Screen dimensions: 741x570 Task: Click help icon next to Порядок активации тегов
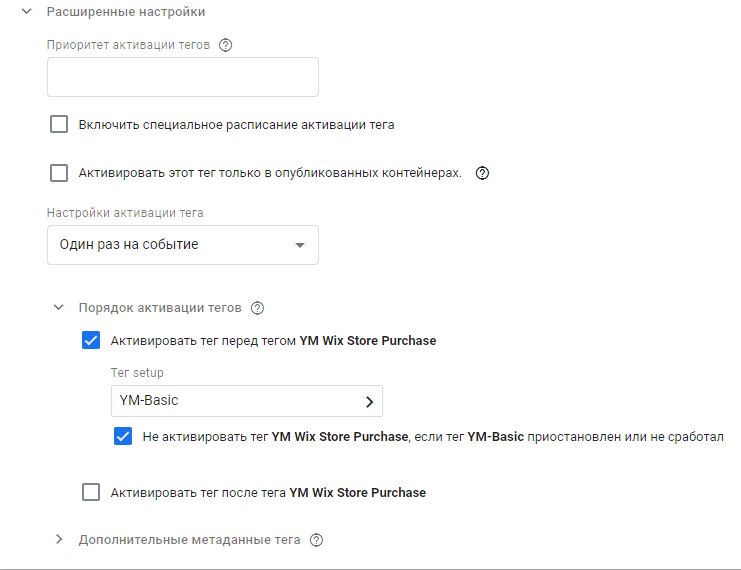[257, 308]
